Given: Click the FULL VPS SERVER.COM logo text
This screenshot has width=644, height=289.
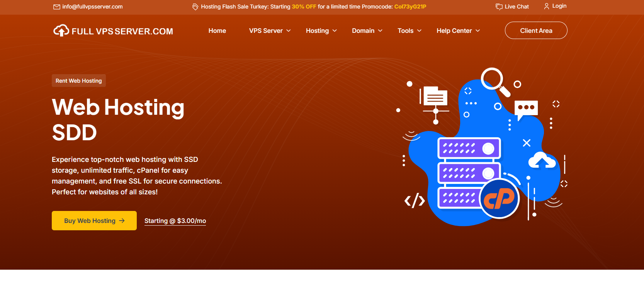Looking at the screenshot, I should point(122,31).
